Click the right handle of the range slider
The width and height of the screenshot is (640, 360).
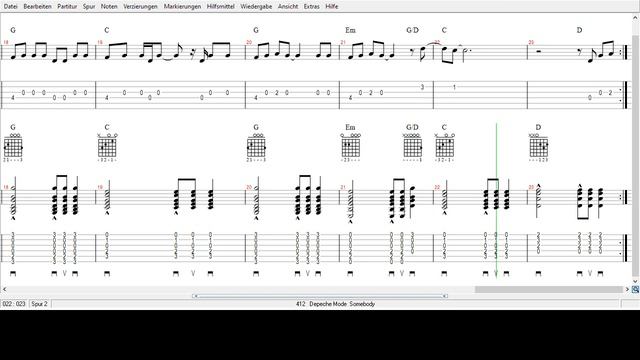click(x=445, y=296)
